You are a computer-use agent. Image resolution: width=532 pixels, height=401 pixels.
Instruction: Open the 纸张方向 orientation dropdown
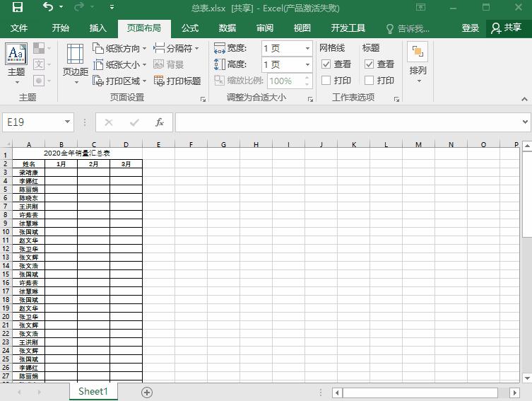(x=119, y=49)
